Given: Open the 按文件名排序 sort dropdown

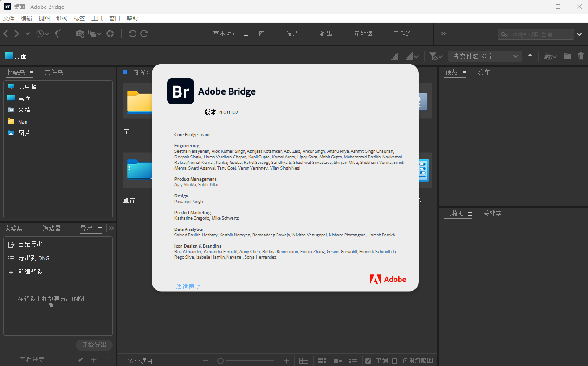Looking at the screenshot, I should (485, 56).
